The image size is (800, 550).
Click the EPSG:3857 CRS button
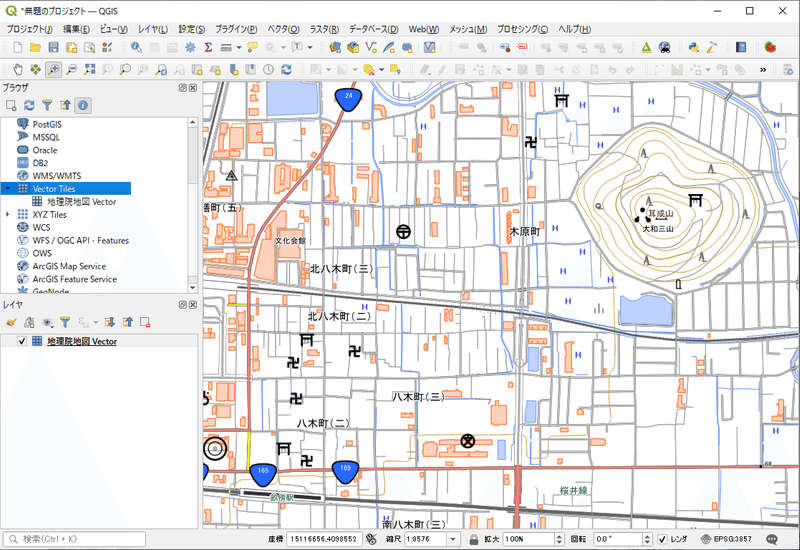(727, 539)
